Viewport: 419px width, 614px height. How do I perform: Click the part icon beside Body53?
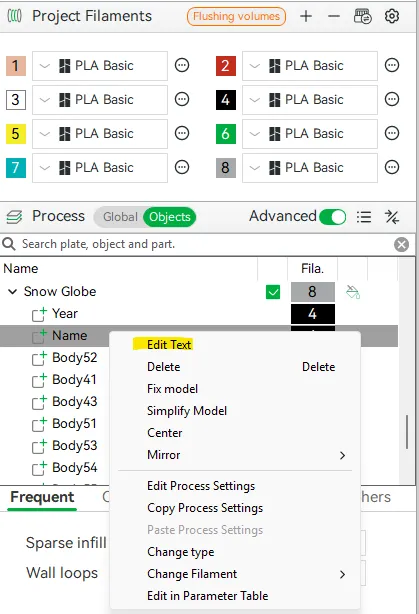click(39, 446)
